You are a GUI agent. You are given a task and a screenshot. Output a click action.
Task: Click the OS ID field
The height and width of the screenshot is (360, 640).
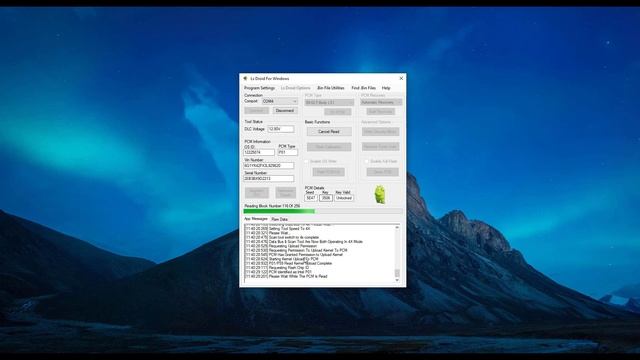pyautogui.click(x=259, y=152)
